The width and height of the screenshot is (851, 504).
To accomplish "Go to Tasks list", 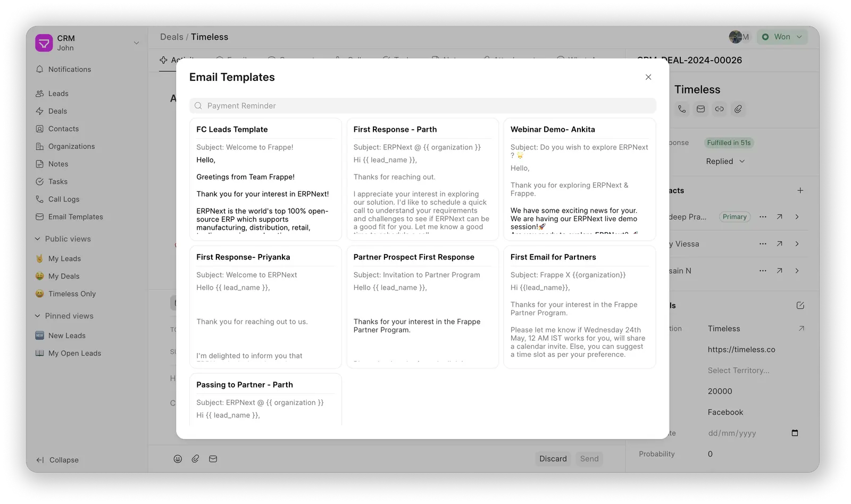I will [x=87, y=181].
